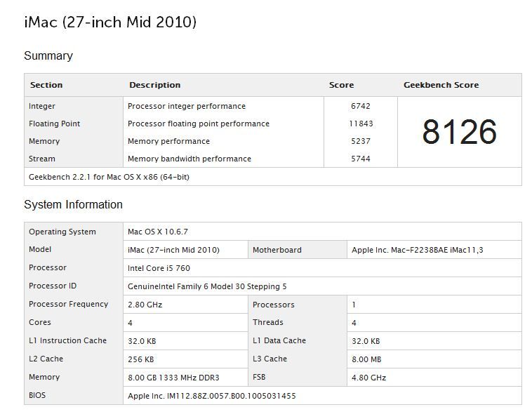Select the floating point score 11843
Image resolution: width=532 pixels, height=419 pixels.
(361, 124)
